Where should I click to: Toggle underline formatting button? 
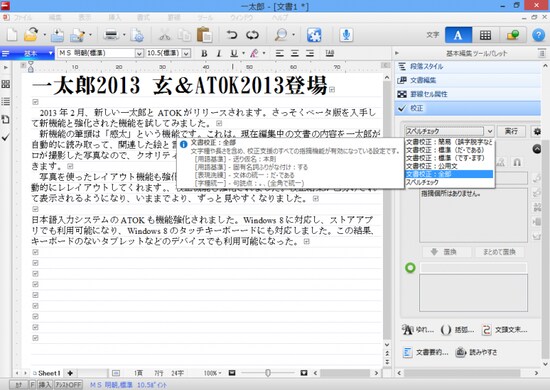pyautogui.click(x=234, y=53)
